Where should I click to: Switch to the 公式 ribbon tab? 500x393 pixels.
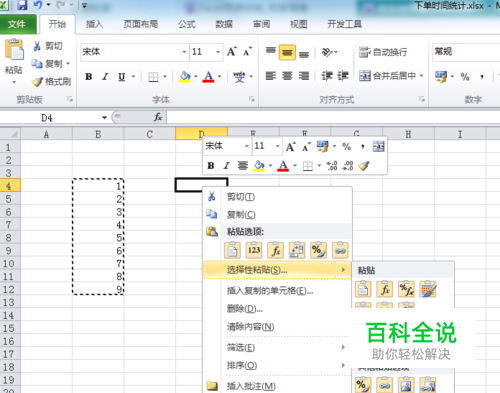(x=186, y=24)
